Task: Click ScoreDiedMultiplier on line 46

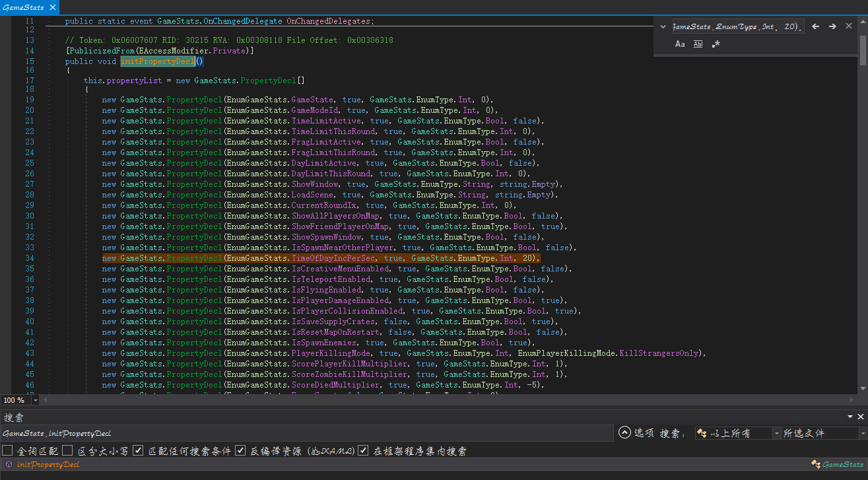Action: coord(335,384)
